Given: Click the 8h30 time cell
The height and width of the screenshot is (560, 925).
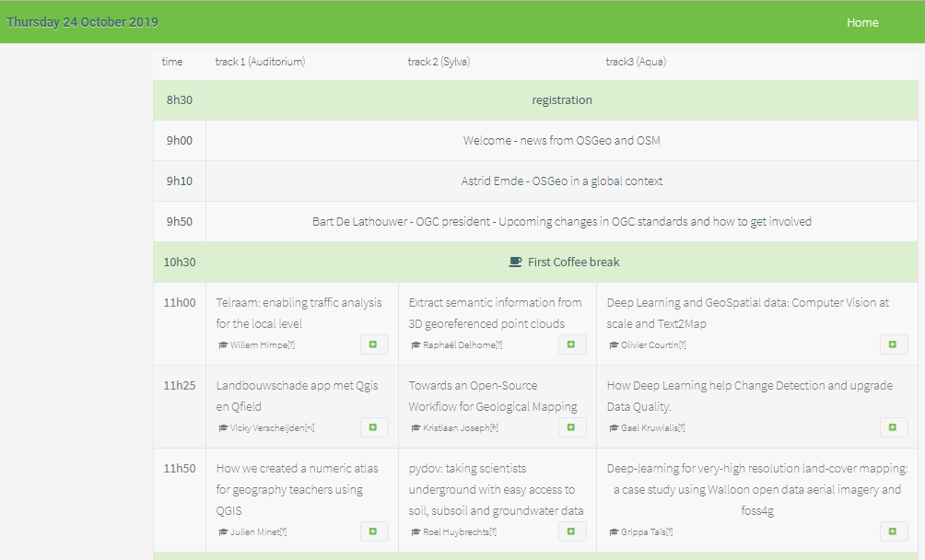Looking at the screenshot, I should tap(180, 100).
